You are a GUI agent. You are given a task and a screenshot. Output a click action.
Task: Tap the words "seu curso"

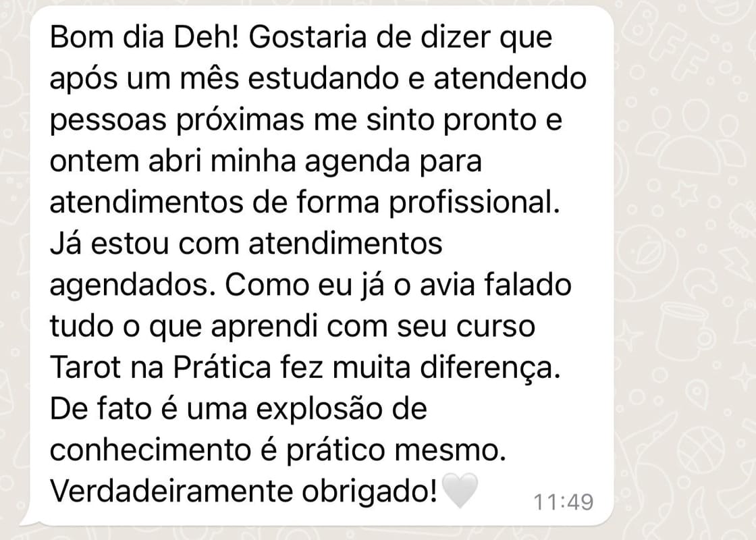[x=466, y=327]
